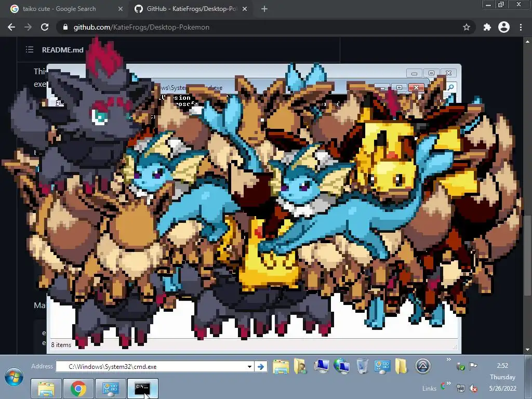This screenshot has height=399, width=532.
Task: Switch to Chrome taskbar button
Action: tap(78, 389)
